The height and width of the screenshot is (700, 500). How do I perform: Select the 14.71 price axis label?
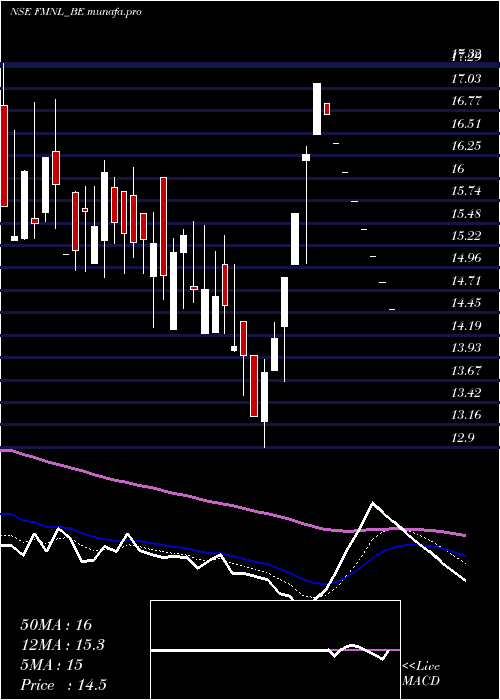pos(466,281)
